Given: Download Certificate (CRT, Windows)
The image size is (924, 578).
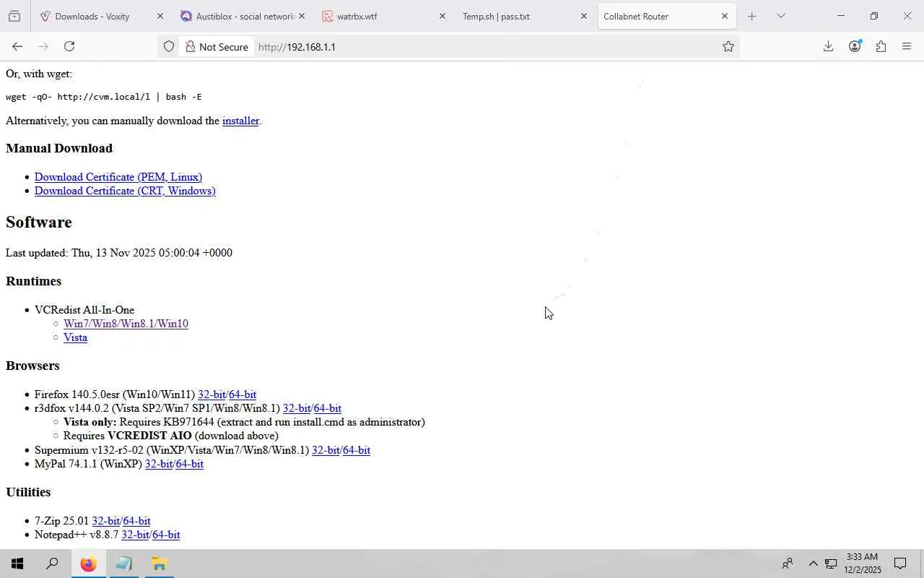Looking at the screenshot, I should 125,191.
